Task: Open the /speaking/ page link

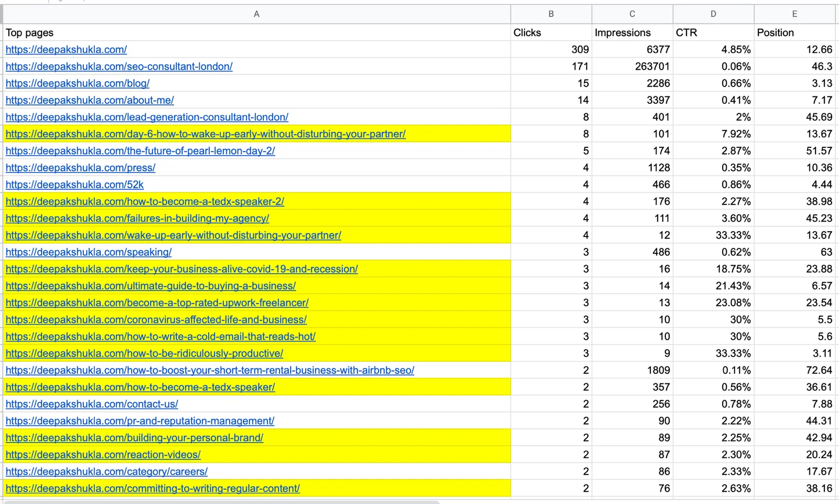Action: (x=89, y=252)
